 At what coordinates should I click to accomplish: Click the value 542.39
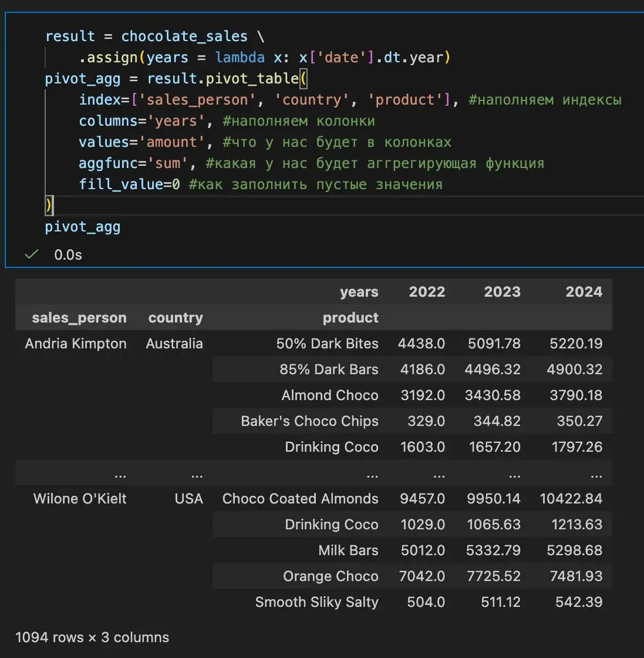point(579,602)
